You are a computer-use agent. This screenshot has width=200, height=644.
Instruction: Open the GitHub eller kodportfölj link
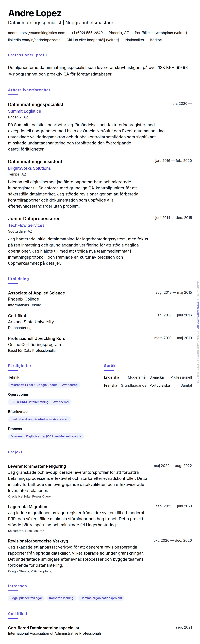[93, 40]
